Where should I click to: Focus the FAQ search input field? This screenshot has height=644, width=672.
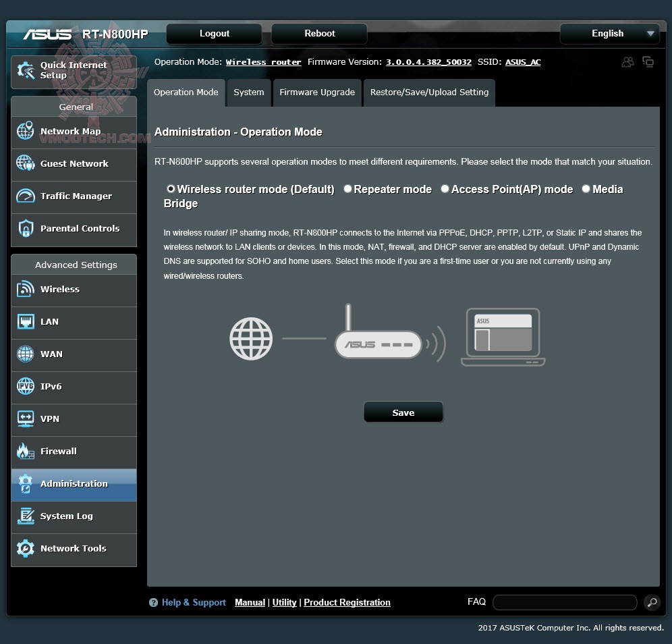coord(565,602)
